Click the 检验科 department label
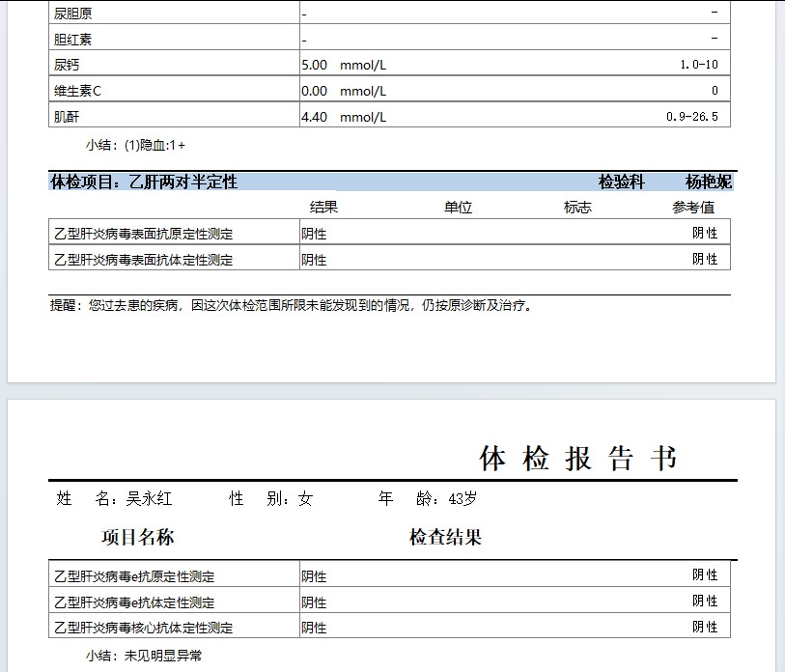The image size is (785, 672). 621,182
